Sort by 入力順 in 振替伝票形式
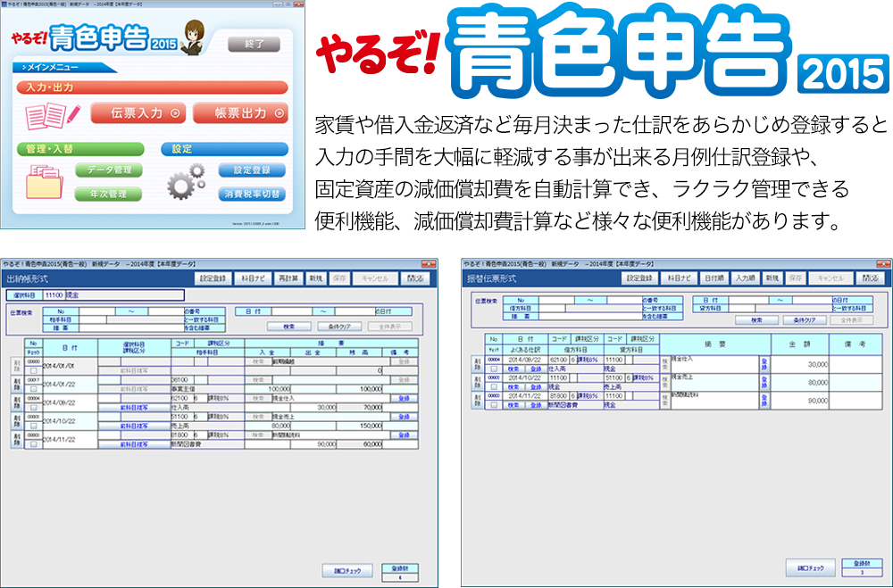893x588 pixels. (x=745, y=277)
